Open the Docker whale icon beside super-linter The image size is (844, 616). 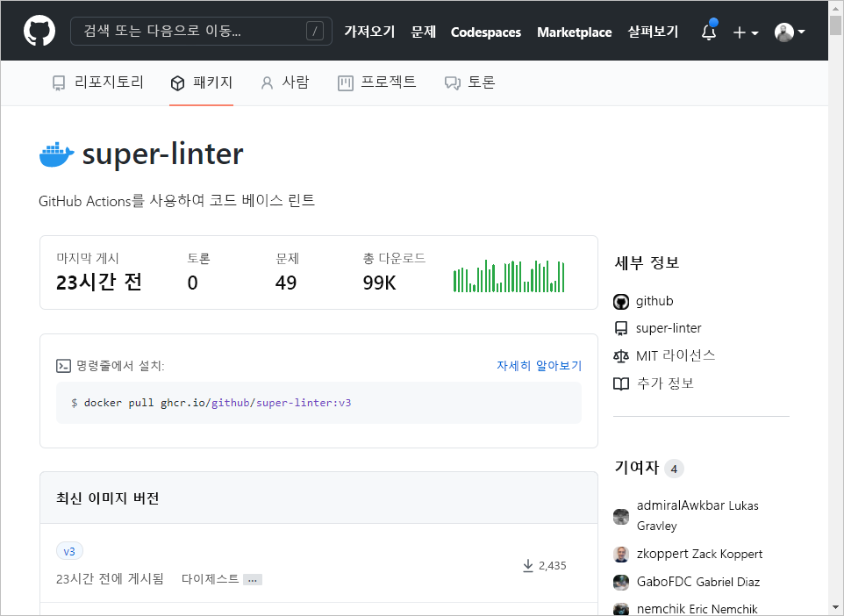[55, 154]
